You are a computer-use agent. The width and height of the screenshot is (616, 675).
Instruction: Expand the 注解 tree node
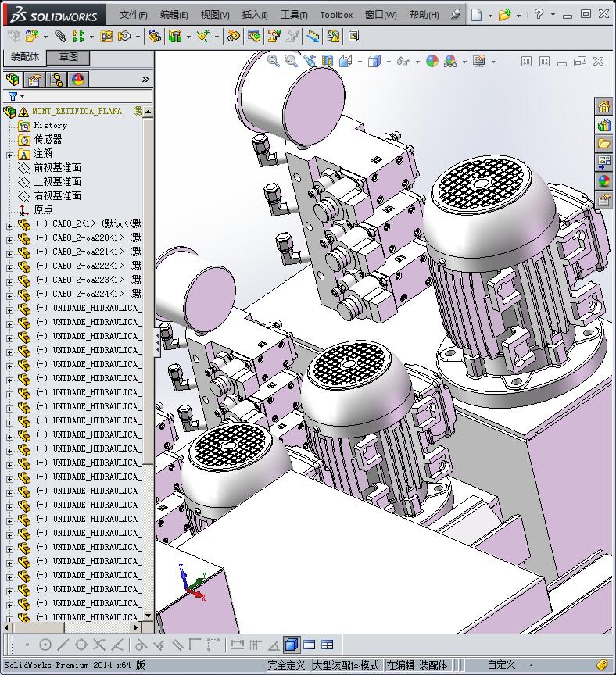coord(10,155)
